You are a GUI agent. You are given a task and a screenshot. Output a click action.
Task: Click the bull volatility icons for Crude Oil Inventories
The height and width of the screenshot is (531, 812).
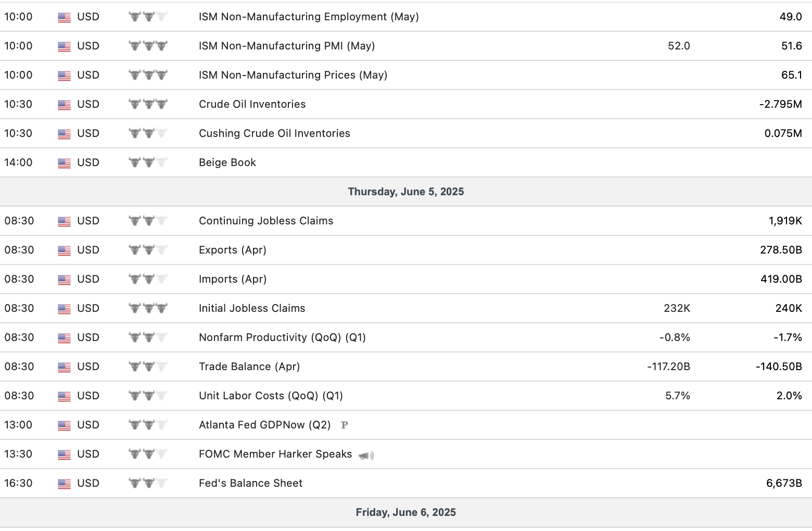pos(148,104)
